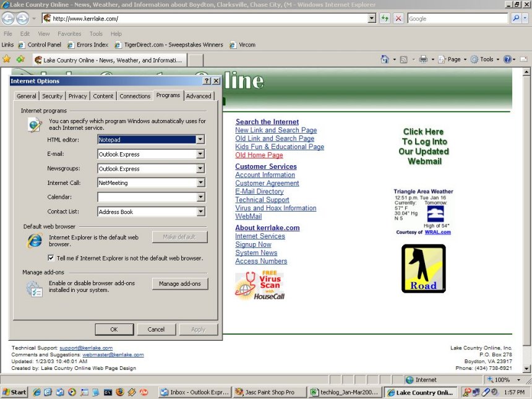Screen dimensions: 532x399
Task: Open the 'New Link and Search Page' link
Action: 276,130
